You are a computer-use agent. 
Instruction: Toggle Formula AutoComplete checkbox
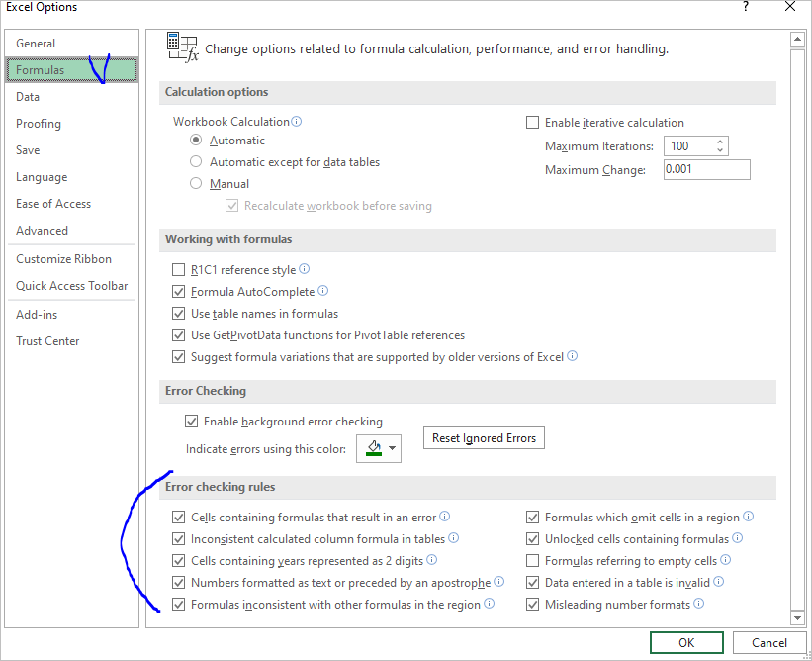point(178,292)
